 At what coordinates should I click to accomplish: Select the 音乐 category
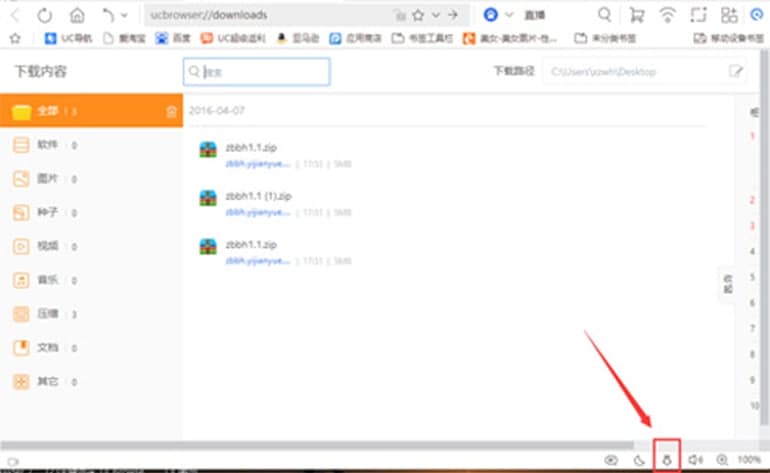[91, 280]
